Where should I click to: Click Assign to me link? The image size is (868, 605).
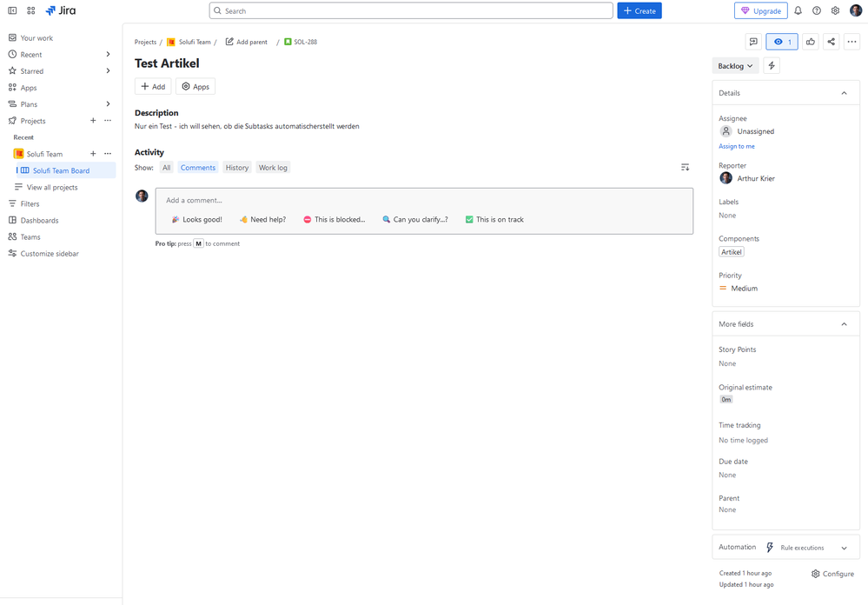point(736,146)
